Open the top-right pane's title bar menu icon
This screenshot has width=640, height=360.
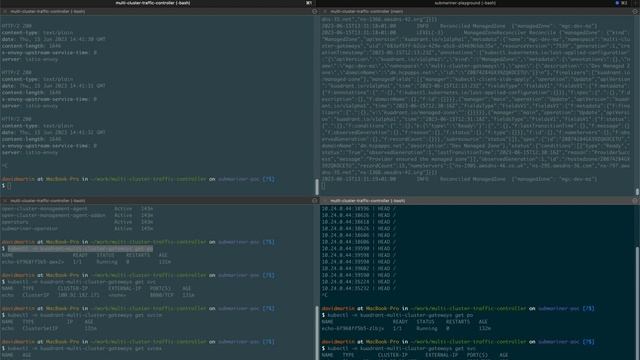[635, 11]
